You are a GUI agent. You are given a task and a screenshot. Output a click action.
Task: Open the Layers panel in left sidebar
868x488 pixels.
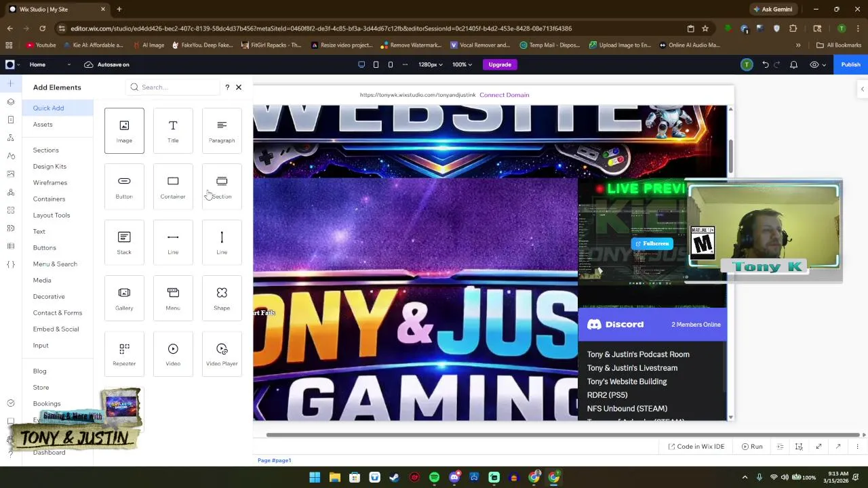[x=10, y=102]
